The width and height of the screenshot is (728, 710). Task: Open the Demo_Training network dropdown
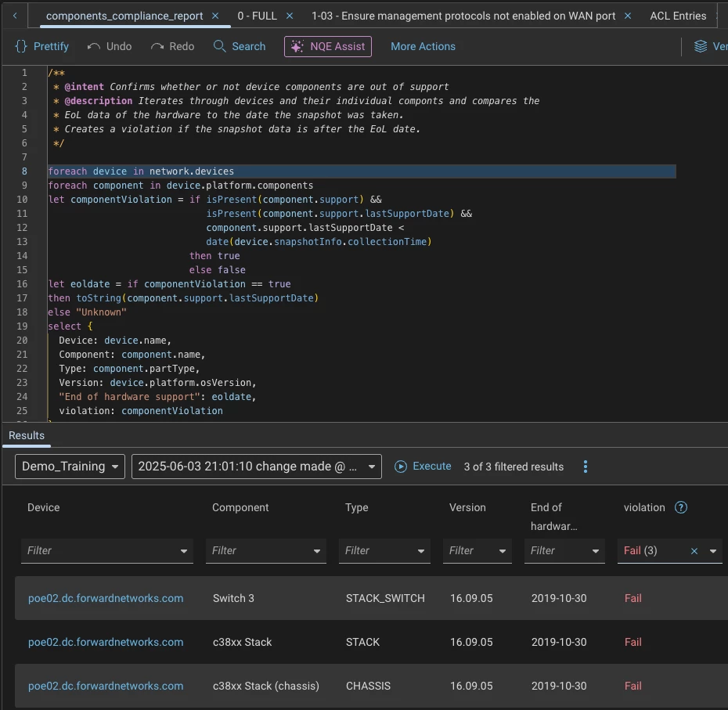click(x=70, y=467)
